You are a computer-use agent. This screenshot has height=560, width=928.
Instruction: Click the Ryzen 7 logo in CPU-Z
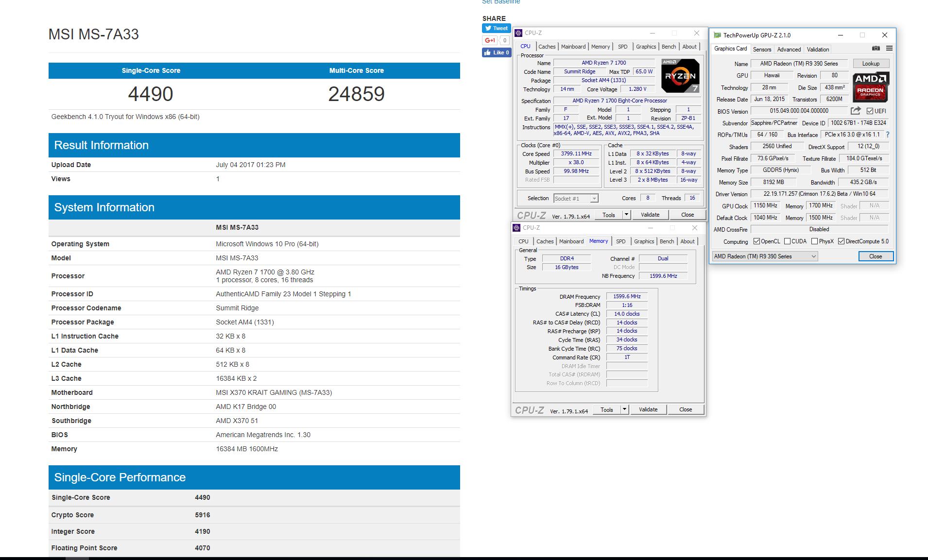coord(680,75)
